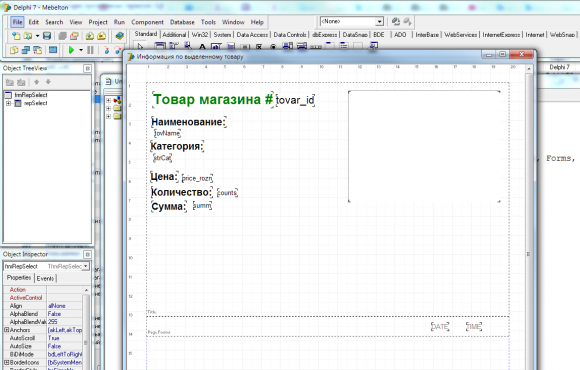Viewport: 580px width, 370px height.
Task: Open the Component menu
Action: coord(147,22)
